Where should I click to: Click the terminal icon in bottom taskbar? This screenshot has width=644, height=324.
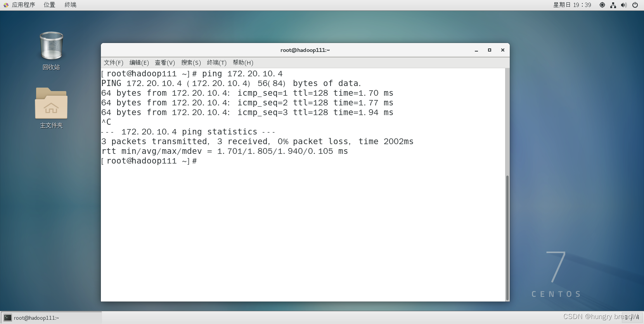point(8,318)
